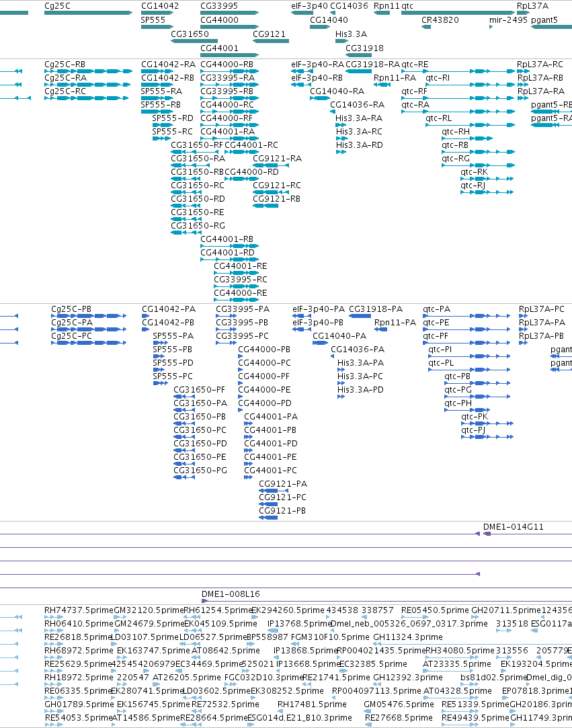Click protein CG33995-PA

(243, 309)
